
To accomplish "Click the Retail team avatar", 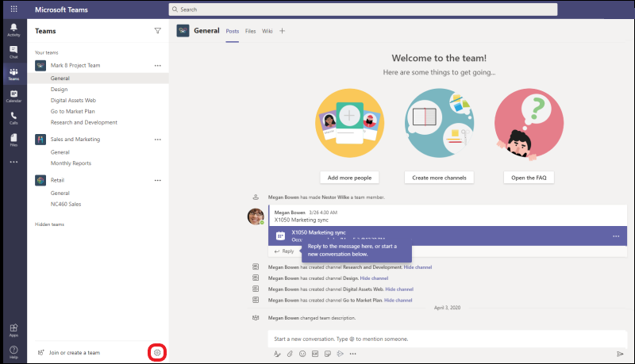I will pyautogui.click(x=40, y=180).
